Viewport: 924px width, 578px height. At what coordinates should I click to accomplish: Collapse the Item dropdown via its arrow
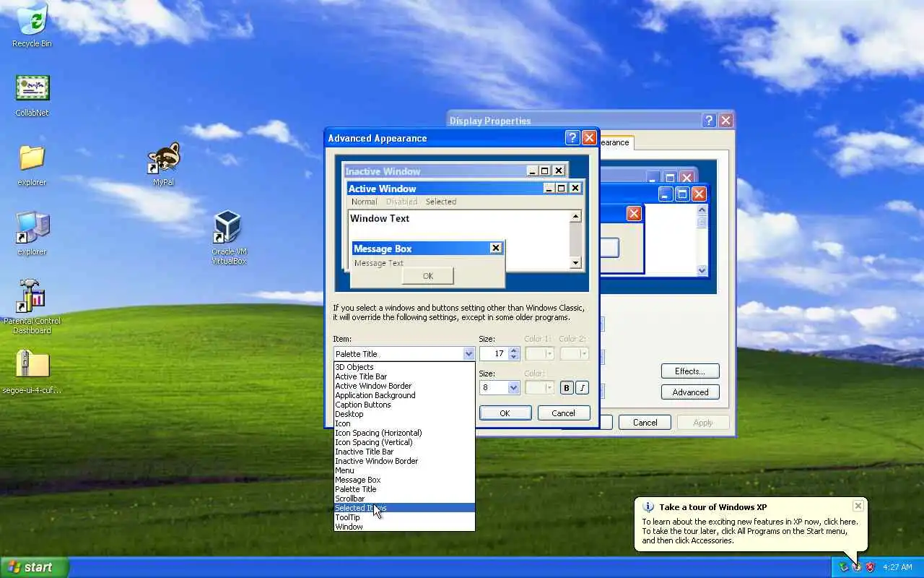tap(468, 354)
